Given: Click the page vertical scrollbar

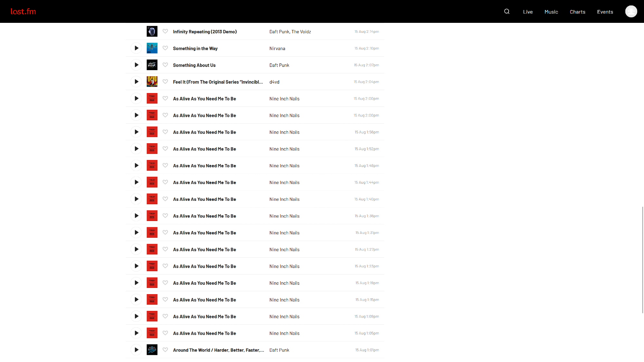Looking at the screenshot, I should 642,259.
